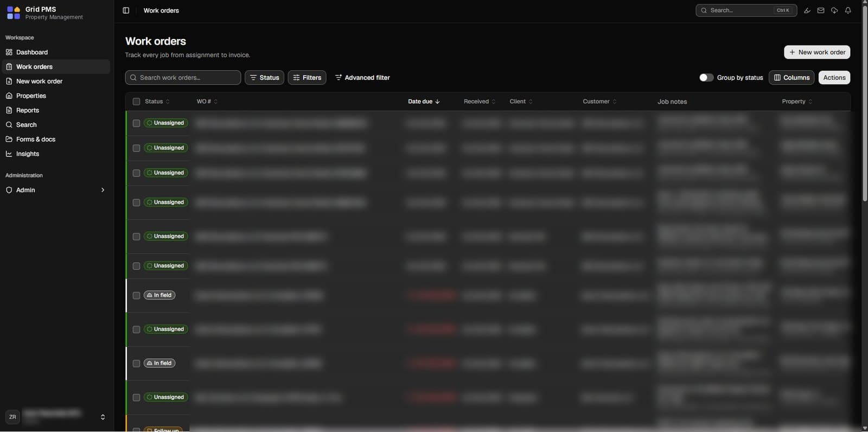Click the Search work orders input
This screenshot has height=432, width=868.
[183, 78]
